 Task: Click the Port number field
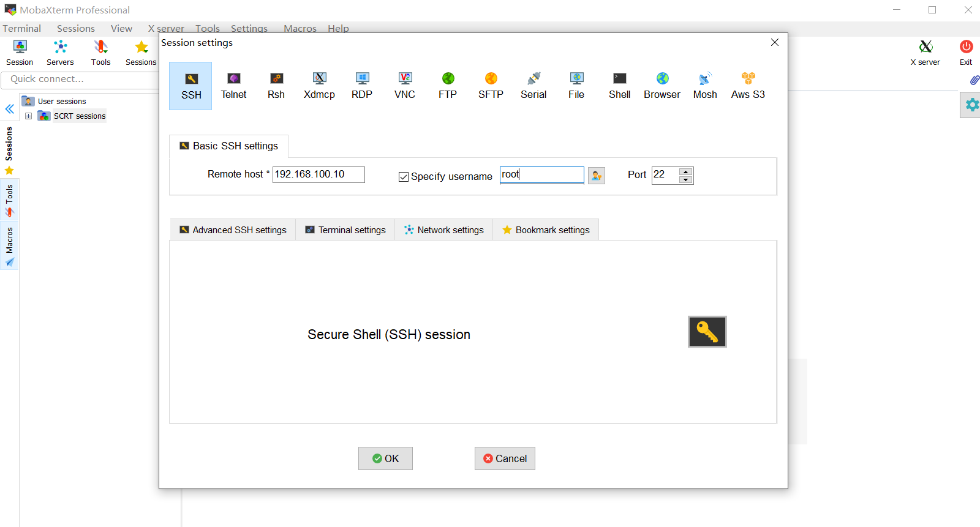(665, 175)
